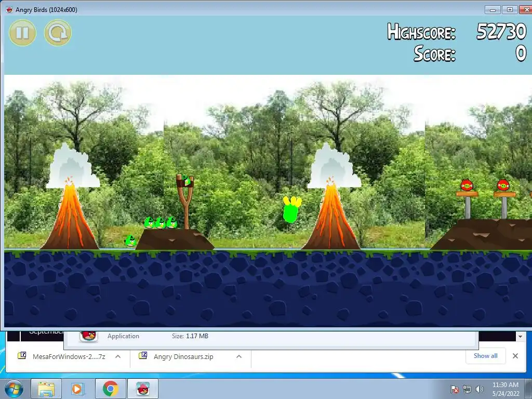Click the taskbar clock showing 11:30 AM
This screenshot has width=532, height=399.
(x=506, y=389)
